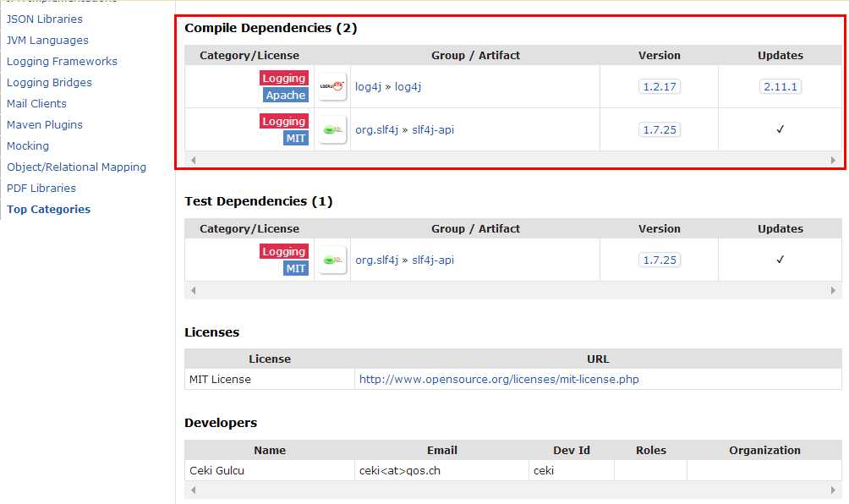The image size is (849, 504).
Task: Click the 'Test Dependencies (1)' heading
Action: (x=258, y=201)
